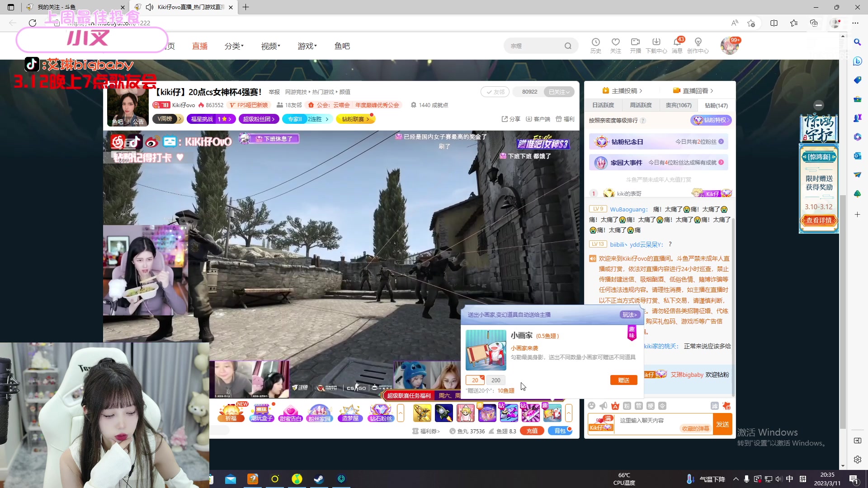Open the 背包 backpack button
The image size is (868, 488).
click(560, 431)
